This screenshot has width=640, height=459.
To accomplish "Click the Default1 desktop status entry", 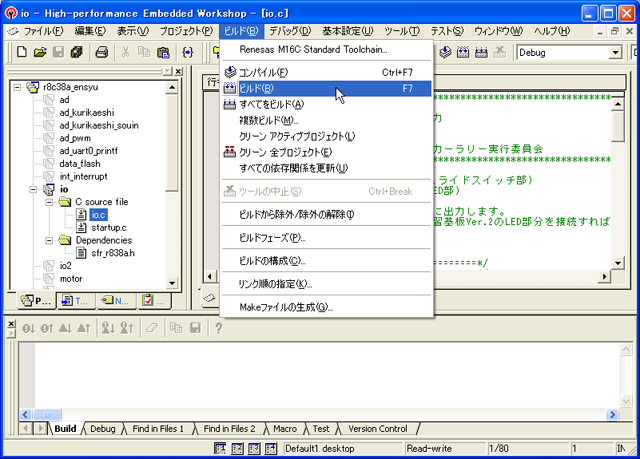I will point(343,449).
